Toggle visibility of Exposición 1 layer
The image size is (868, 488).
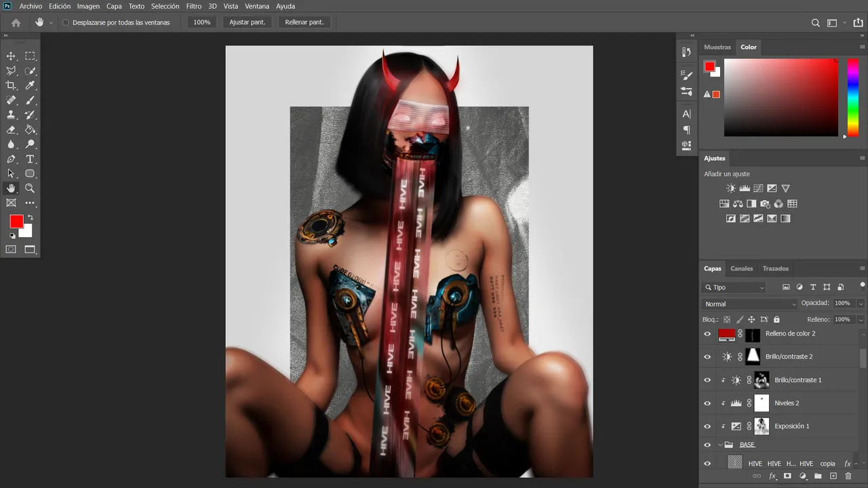point(707,426)
